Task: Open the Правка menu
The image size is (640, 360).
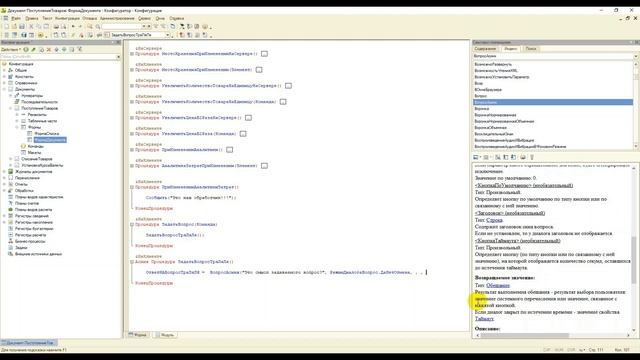Action: click(31, 18)
